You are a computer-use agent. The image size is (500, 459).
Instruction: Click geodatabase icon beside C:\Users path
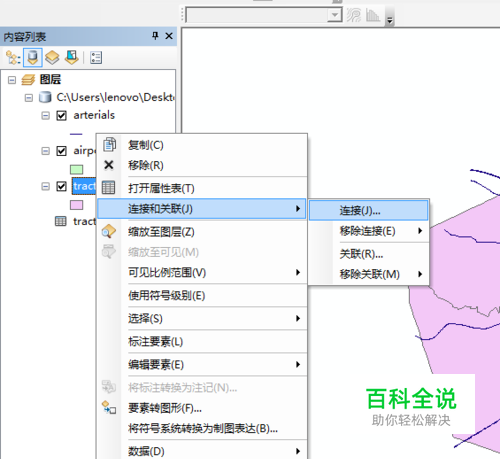pos(45,97)
